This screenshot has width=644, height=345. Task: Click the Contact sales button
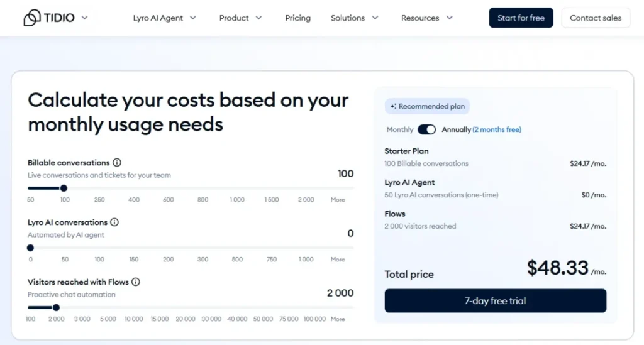coord(596,18)
